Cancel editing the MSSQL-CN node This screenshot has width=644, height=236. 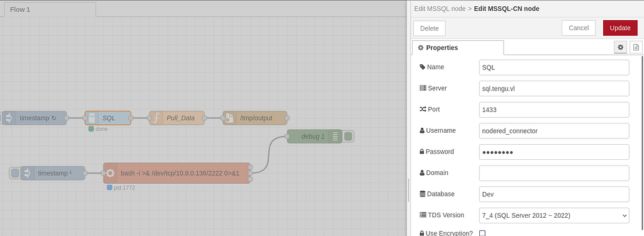pos(579,28)
